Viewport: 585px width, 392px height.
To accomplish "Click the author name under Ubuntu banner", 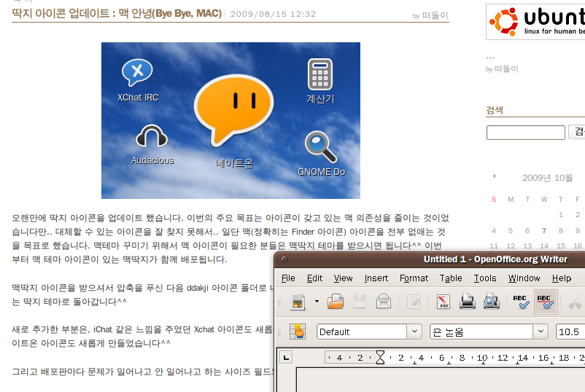I will pyautogui.click(x=506, y=69).
